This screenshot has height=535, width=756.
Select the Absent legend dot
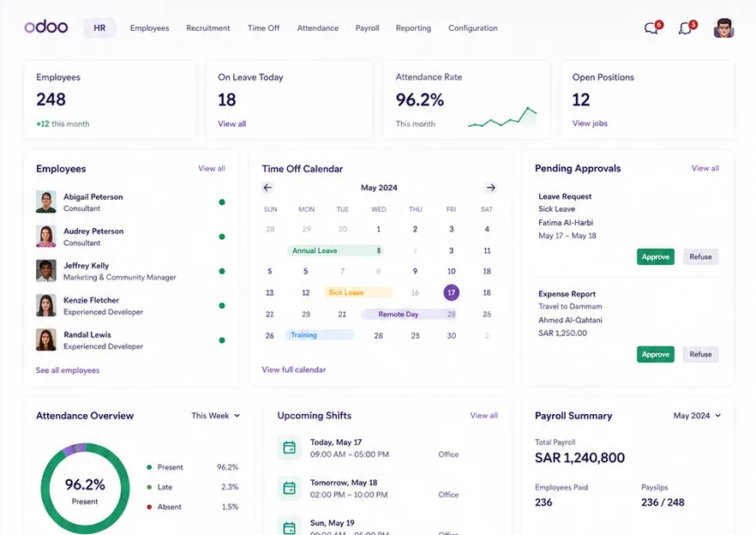pyautogui.click(x=149, y=507)
